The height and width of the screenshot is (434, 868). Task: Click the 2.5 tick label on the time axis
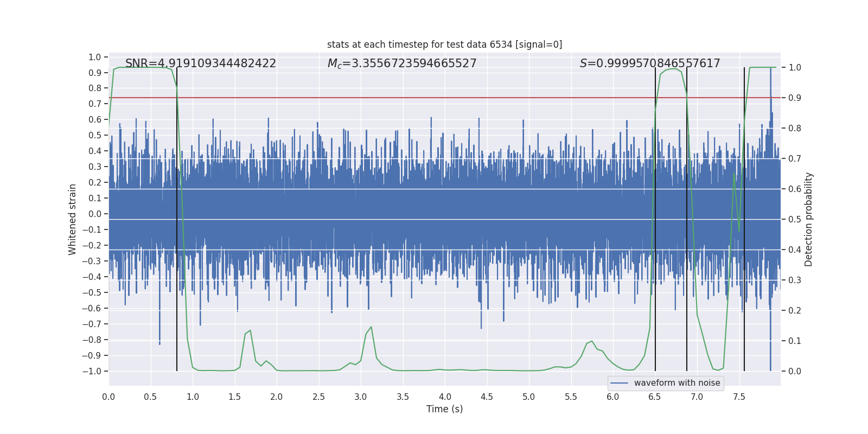pyautogui.click(x=318, y=397)
